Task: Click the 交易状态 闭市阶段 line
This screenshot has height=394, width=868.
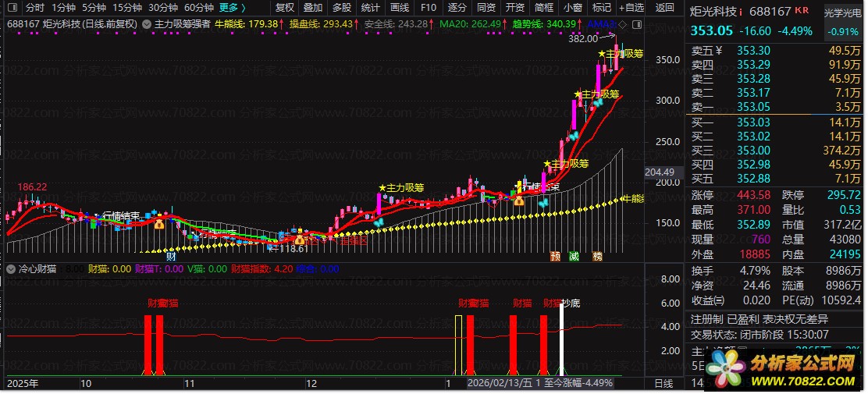Action: click(x=760, y=335)
